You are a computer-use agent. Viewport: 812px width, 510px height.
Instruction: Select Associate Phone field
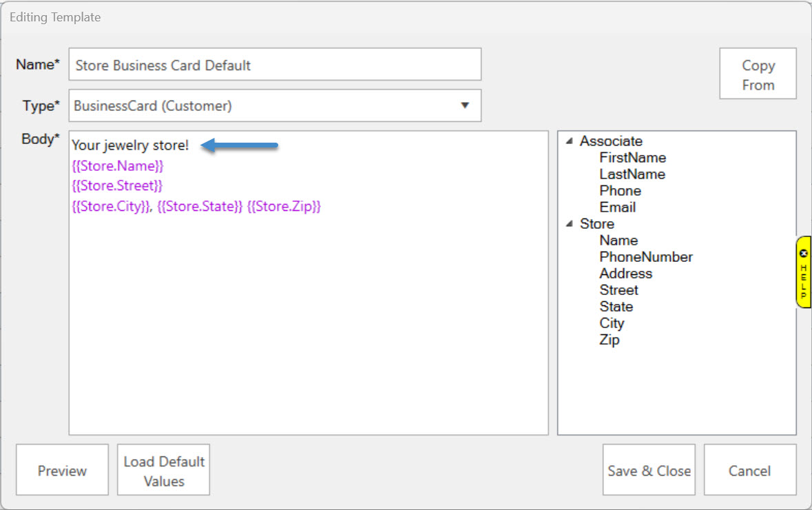point(620,191)
